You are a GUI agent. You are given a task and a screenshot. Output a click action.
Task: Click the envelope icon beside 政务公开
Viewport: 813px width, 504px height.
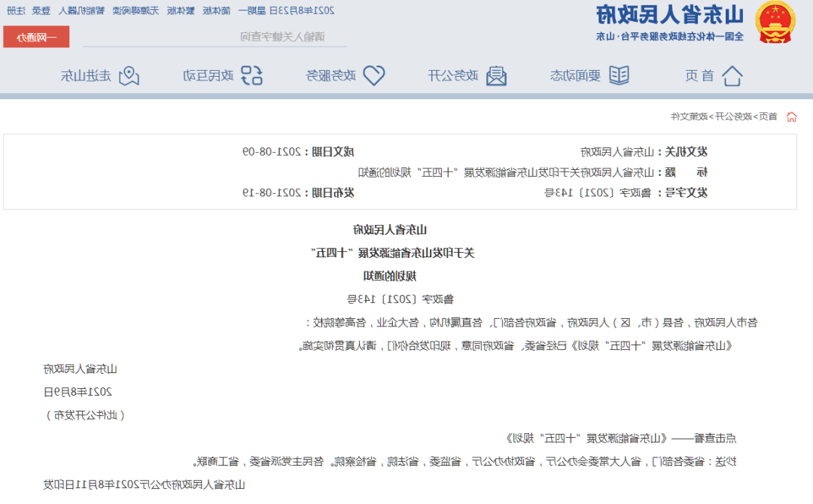pyautogui.click(x=497, y=74)
